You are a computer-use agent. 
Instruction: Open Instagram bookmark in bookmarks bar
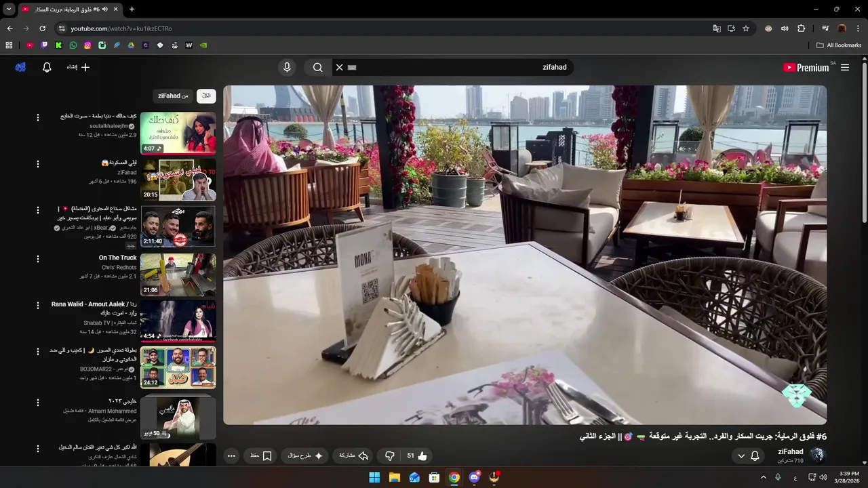coord(87,45)
